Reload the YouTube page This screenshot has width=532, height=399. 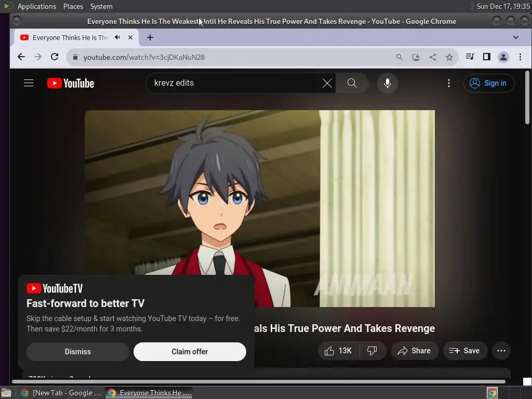tap(55, 57)
